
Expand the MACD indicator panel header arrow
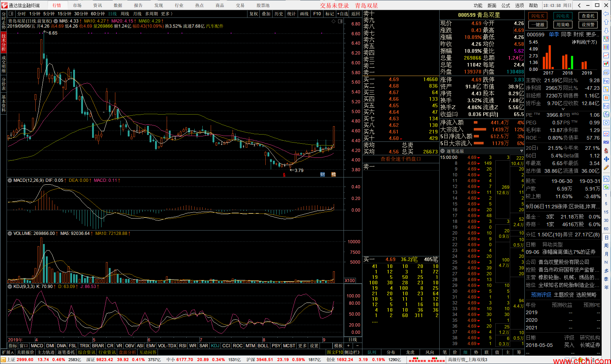click(x=10, y=180)
